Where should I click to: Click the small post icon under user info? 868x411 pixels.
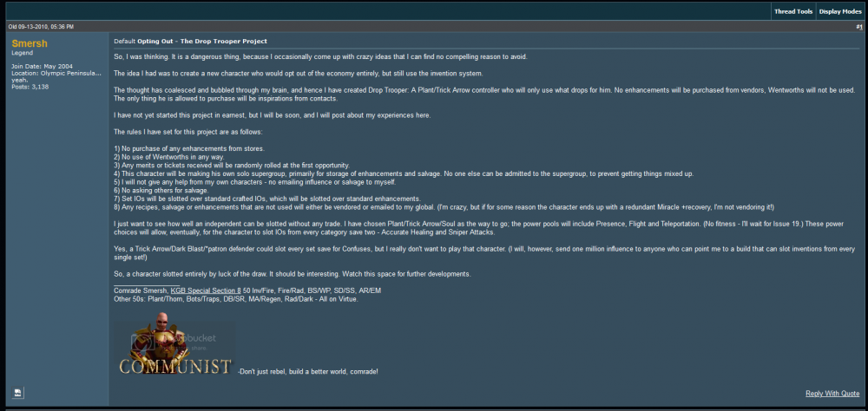(18, 393)
